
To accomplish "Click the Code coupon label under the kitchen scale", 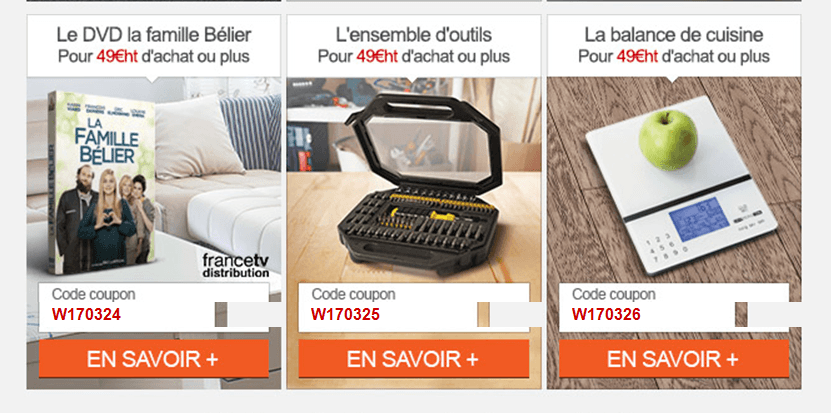I will (x=614, y=294).
